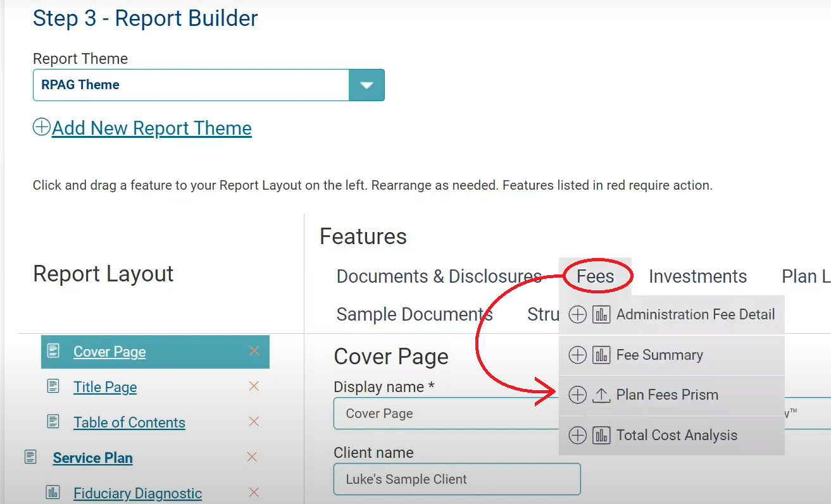Add Plan Fees Prism with plus icon

[x=577, y=395]
